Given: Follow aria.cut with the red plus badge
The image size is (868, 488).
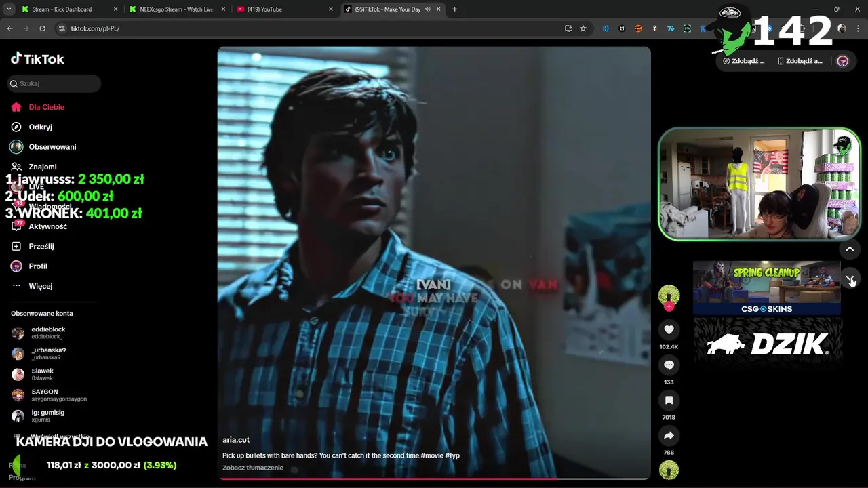Looking at the screenshot, I should (x=669, y=307).
